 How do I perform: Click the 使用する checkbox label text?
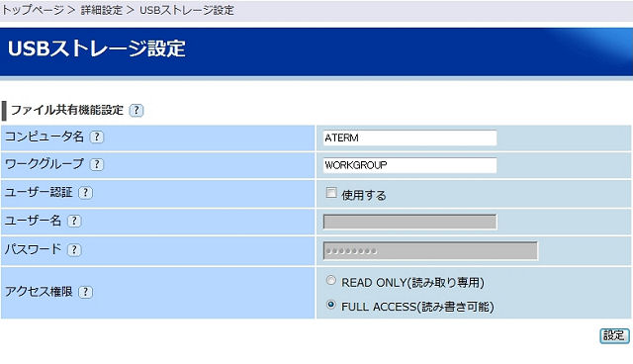pyautogui.click(x=364, y=195)
